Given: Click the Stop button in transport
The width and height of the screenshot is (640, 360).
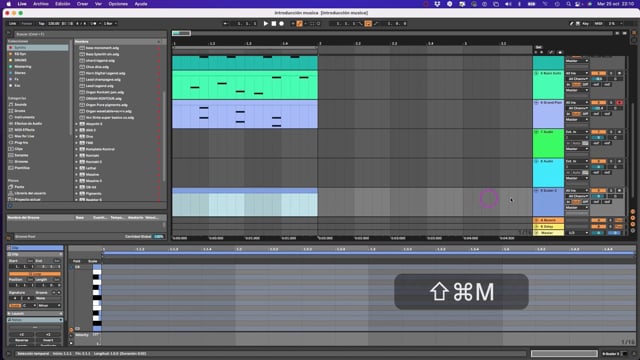Looking at the screenshot, I should [274, 24].
